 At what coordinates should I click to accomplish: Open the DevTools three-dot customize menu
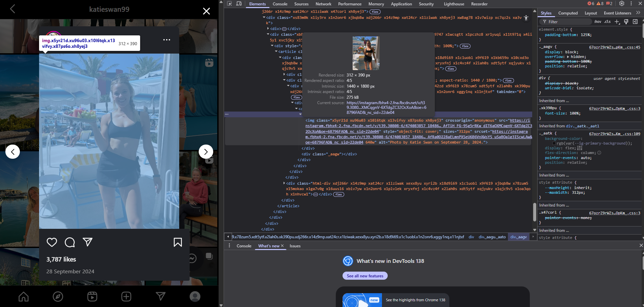click(631, 3)
